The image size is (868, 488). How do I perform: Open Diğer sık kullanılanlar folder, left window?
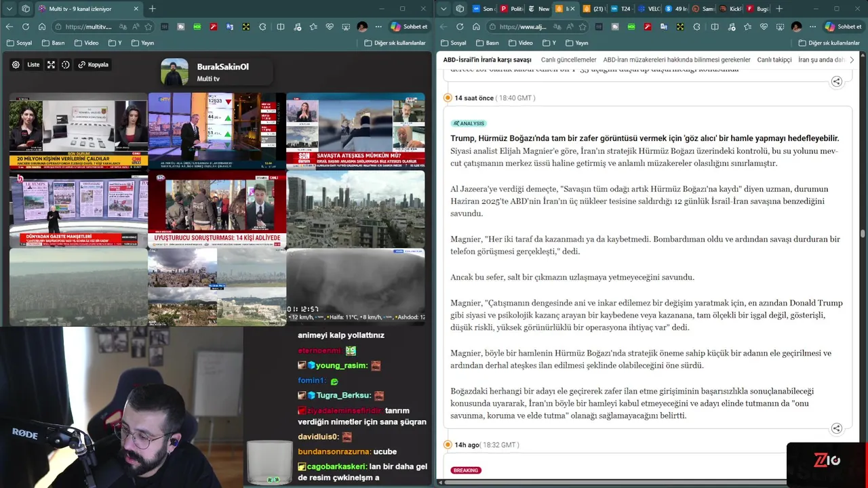click(395, 43)
